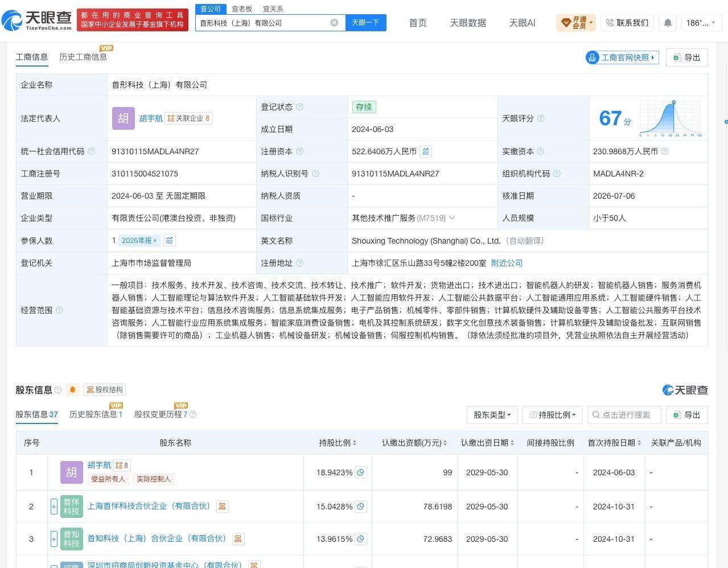The image size is (728, 568).
Task: Focus the 点击进行搜索 shareholder search box
Action: [624, 415]
